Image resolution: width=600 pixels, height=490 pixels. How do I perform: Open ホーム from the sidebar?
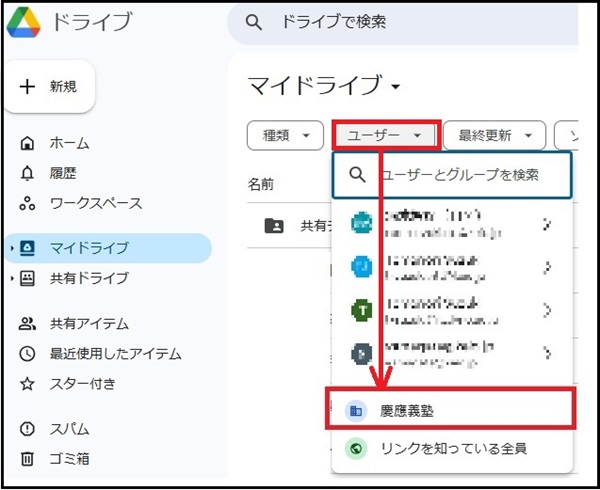pos(69,143)
